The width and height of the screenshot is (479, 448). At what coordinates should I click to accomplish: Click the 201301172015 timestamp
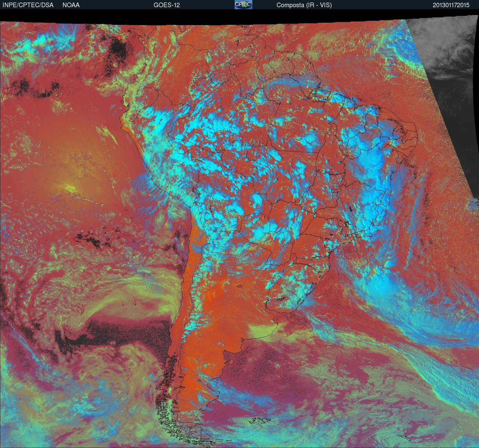point(451,5)
